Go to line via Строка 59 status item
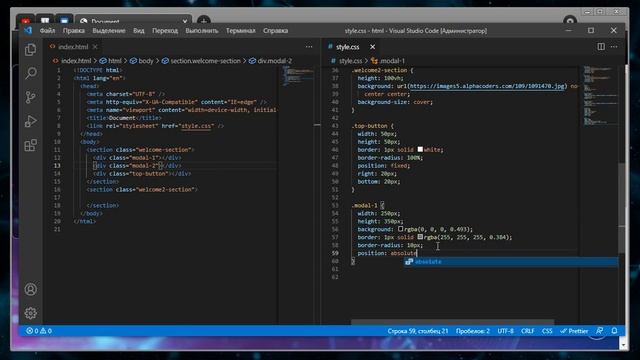Viewport: 640px width, 360px height. 418,331
